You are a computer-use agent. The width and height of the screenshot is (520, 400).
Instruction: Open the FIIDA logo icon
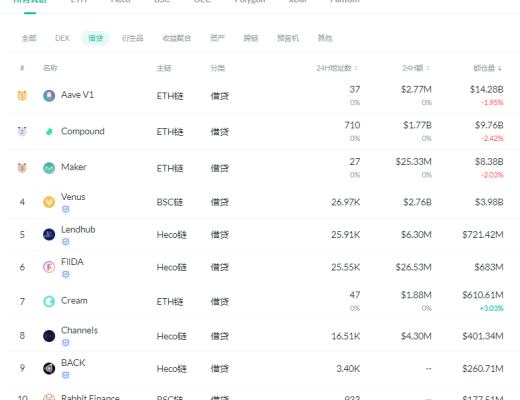click(x=49, y=267)
